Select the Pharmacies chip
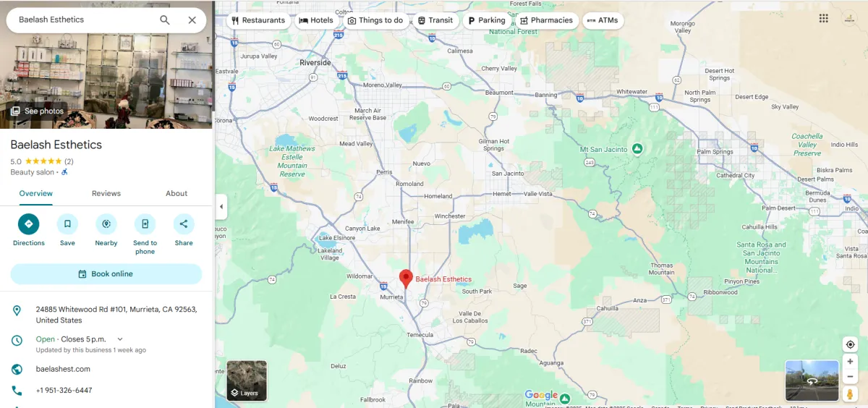Screen dimensions: 868x408 click(x=546, y=20)
